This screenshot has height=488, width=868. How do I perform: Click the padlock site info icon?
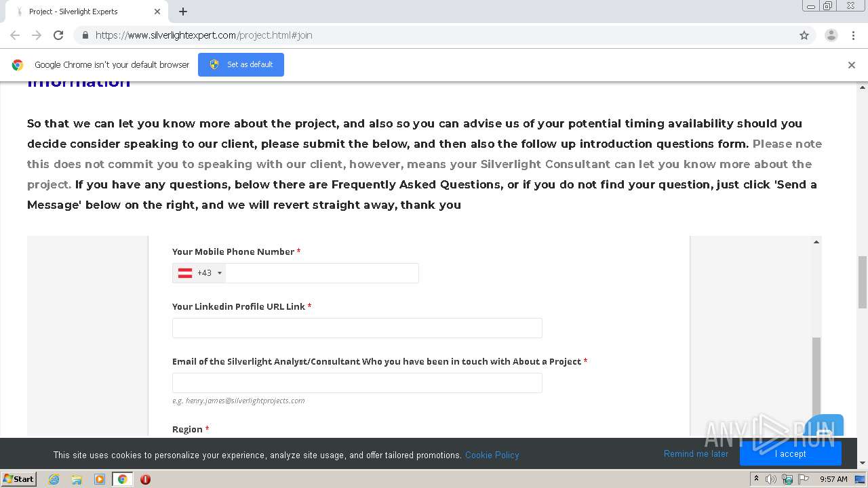(x=85, y=35)
